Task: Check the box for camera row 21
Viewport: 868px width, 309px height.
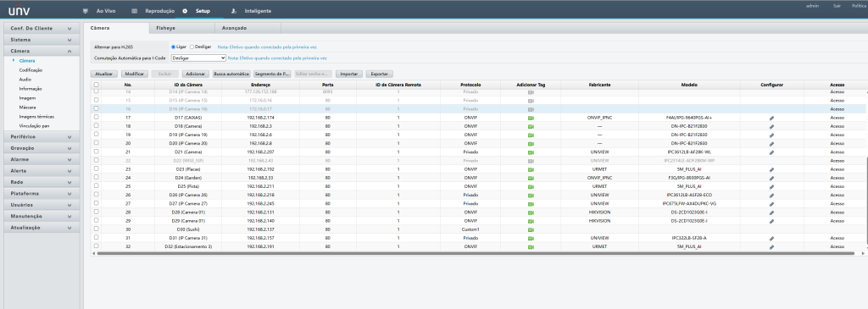Action: click(x=97, y=152)
